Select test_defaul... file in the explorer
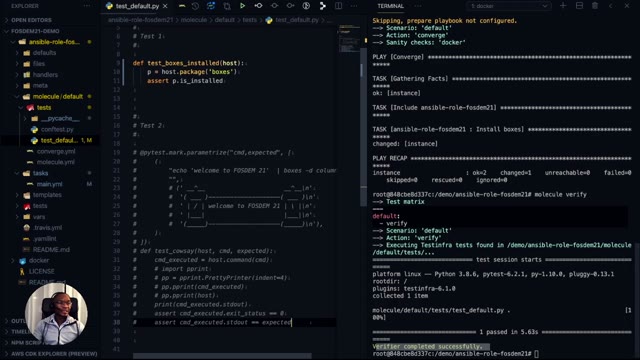This screenshot has width=640, height=360. click(58, 140)
